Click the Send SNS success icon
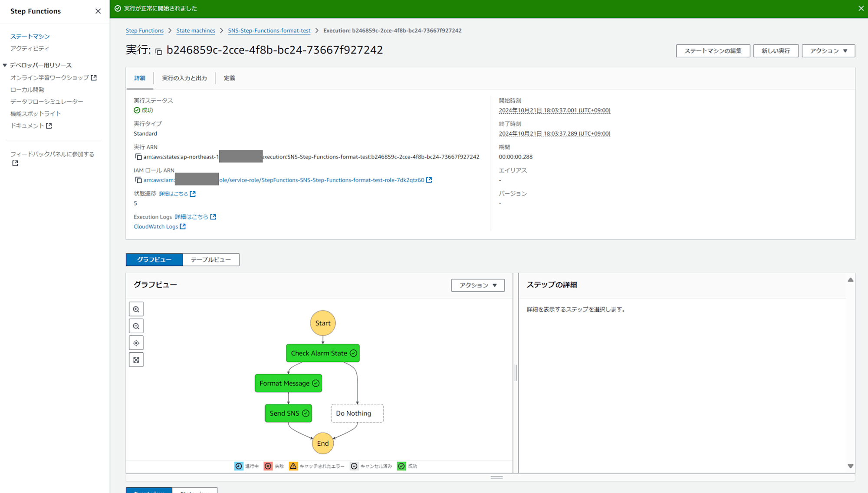Image resolution: width=868 pixels, height=493 pixels. pos(305,413)
